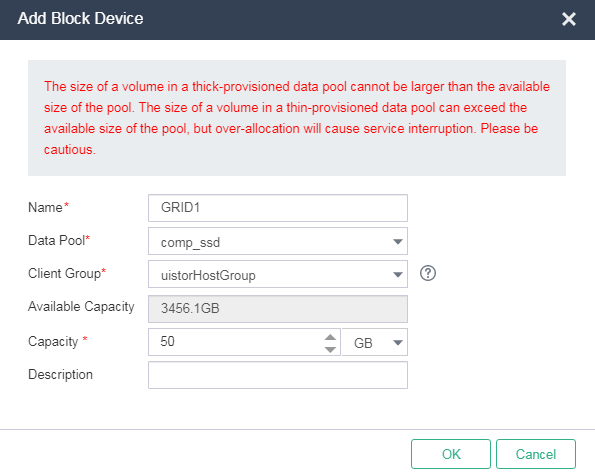Click the Add Block Device title text
Viewport: 595px width, 476px height.
click(x=80, y=19)
